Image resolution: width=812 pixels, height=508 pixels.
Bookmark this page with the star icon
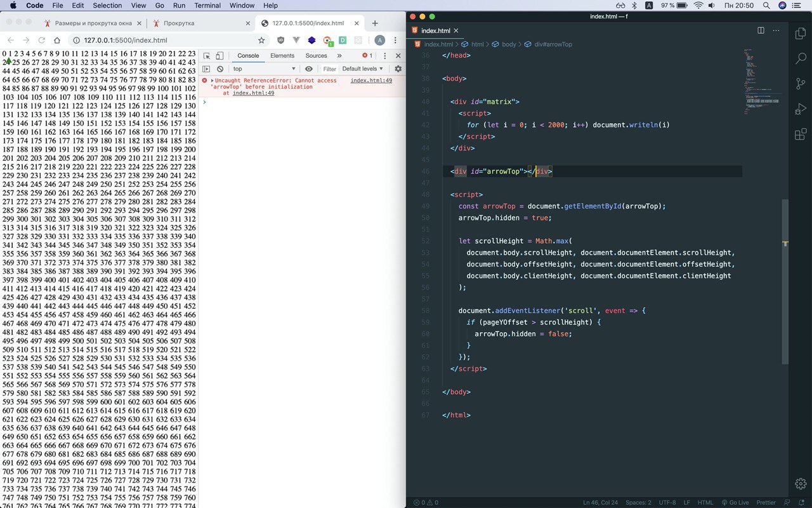pos(261,40)
